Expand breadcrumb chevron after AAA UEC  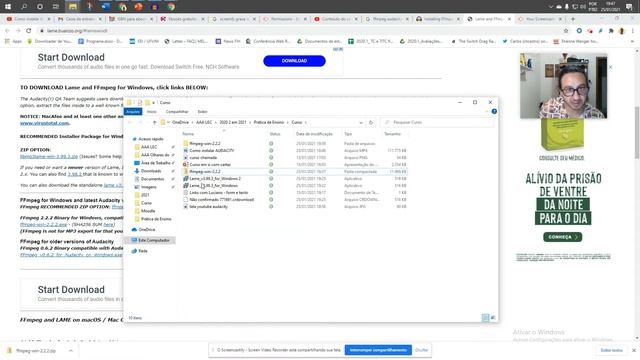tap(216, 122)
